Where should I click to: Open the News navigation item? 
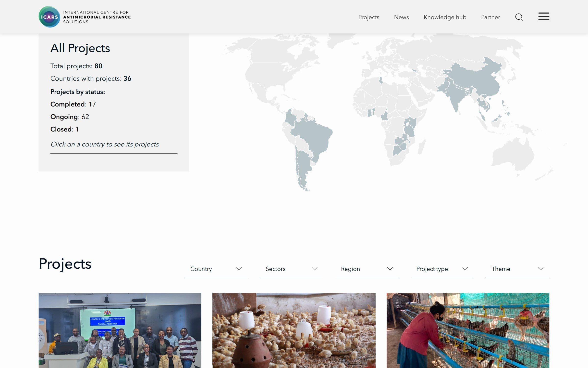pyautogui.click(x=401, y=17)
